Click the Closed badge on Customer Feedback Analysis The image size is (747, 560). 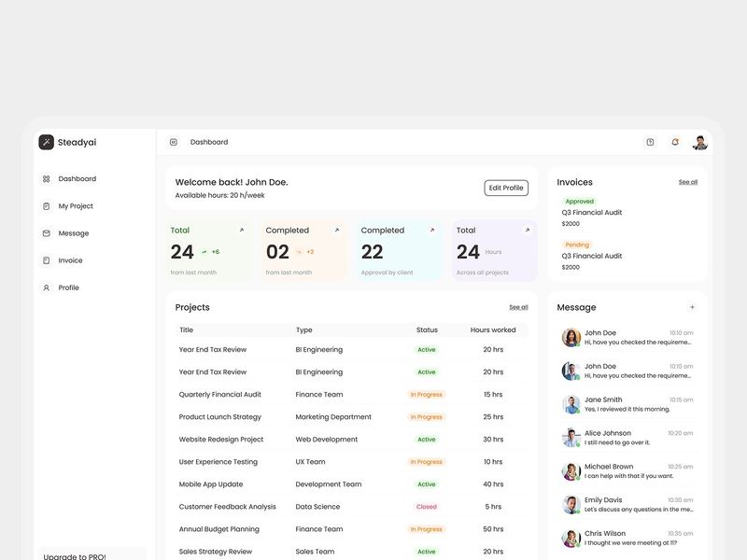[429, 507]
